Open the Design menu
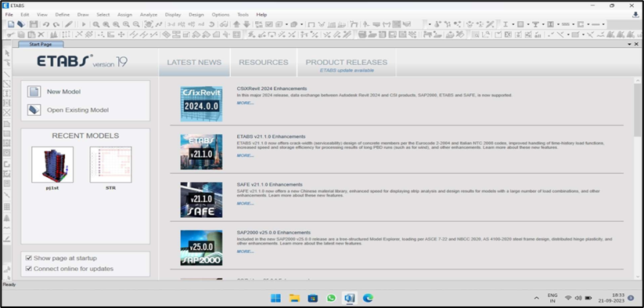 point(196,14)
